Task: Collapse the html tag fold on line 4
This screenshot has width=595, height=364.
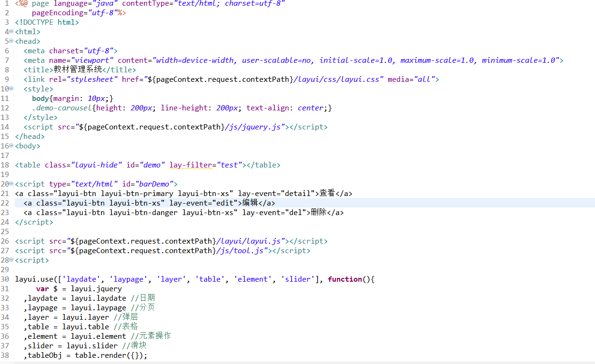Action: click(x=11, y=31)
